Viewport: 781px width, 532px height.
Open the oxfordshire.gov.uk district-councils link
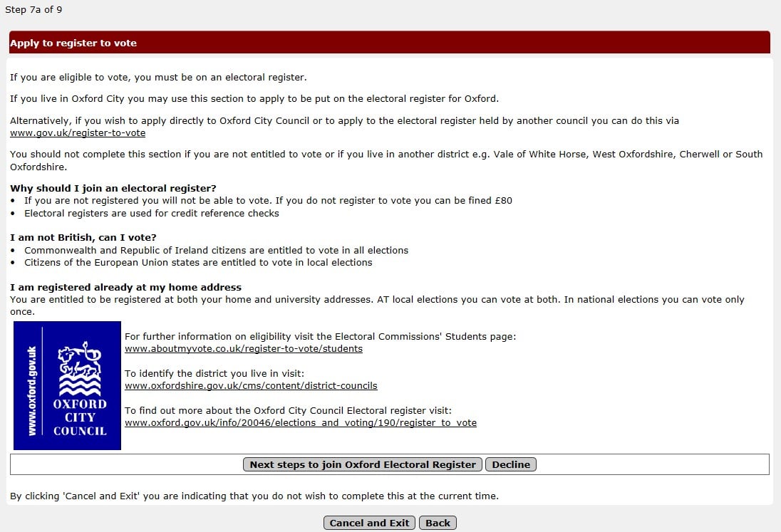tap(251, 386)
